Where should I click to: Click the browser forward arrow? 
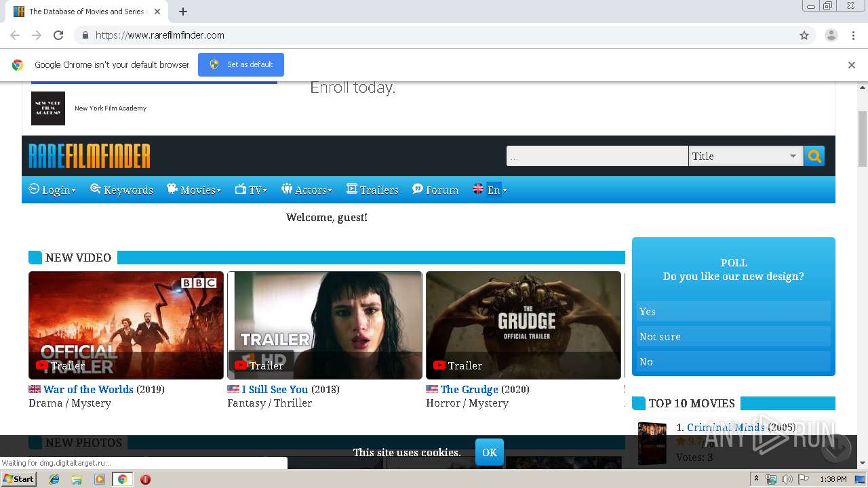point(37,35)
